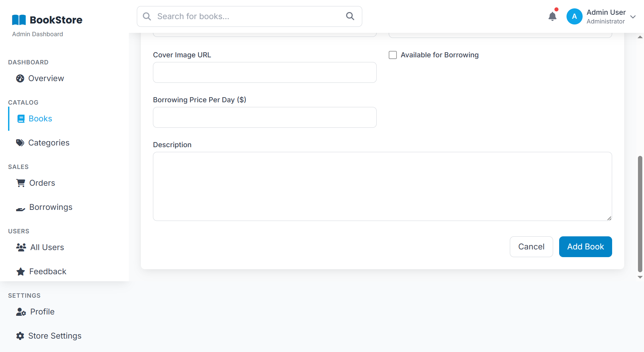Focus the Cover Image URL field
Image resolution: width=644 pixels, height=352 pixels.
pos(265,72)
